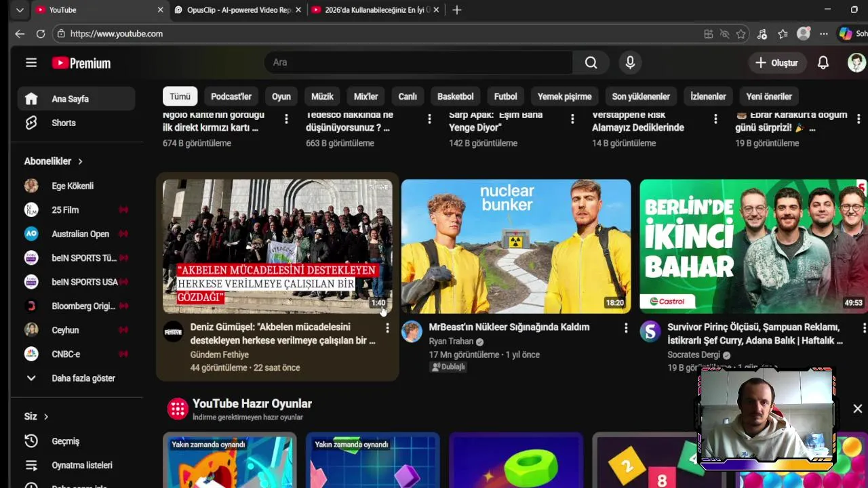Open browser settings three-dots menu

pos(824,34)
